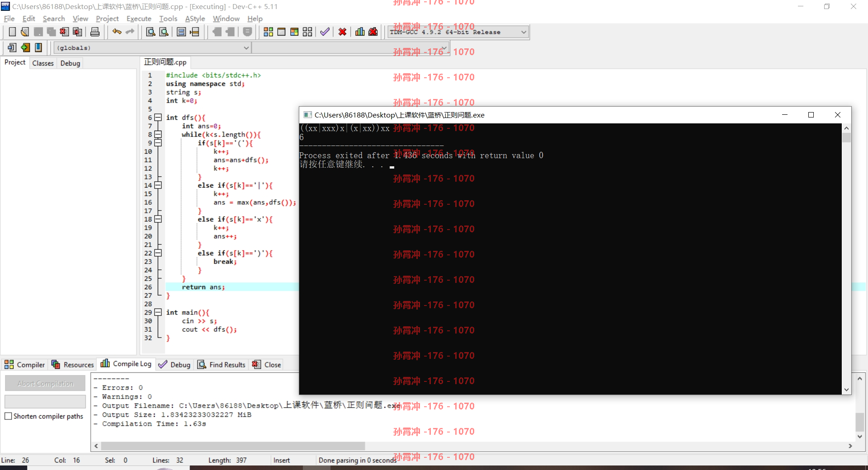The image size is (868, 470).
Task: Click the console window's vertical scrollbar thumb
Action: pyautogui.click(x=846, y=137)
